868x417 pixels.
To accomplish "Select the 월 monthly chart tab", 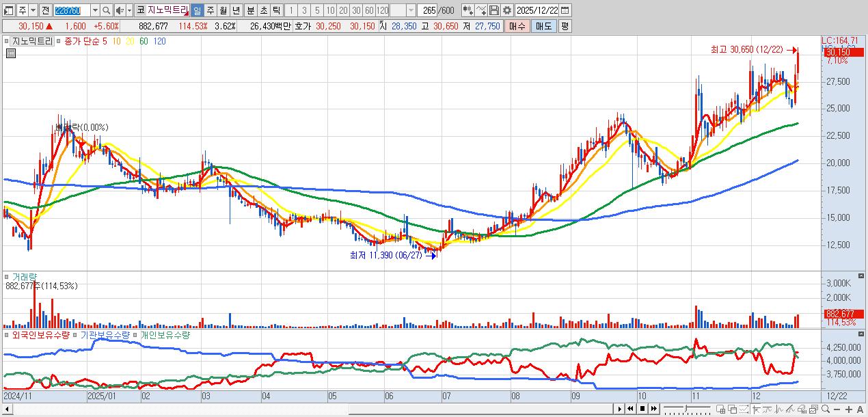I will tap(223, 10).
